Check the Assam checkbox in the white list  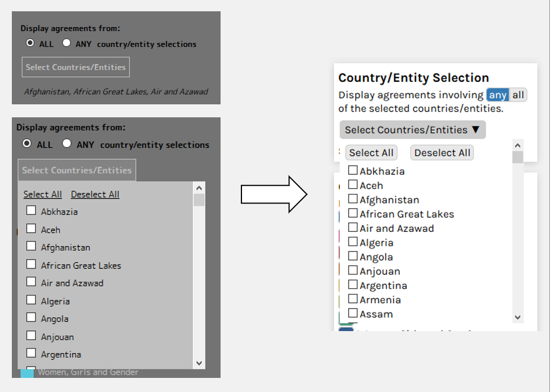pos(353,313)
